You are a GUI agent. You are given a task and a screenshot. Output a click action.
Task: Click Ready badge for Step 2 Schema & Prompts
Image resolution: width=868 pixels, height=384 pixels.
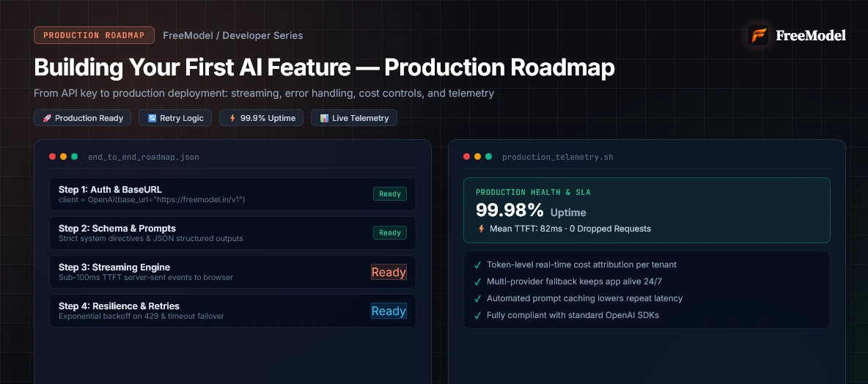(x=390, y=233)
